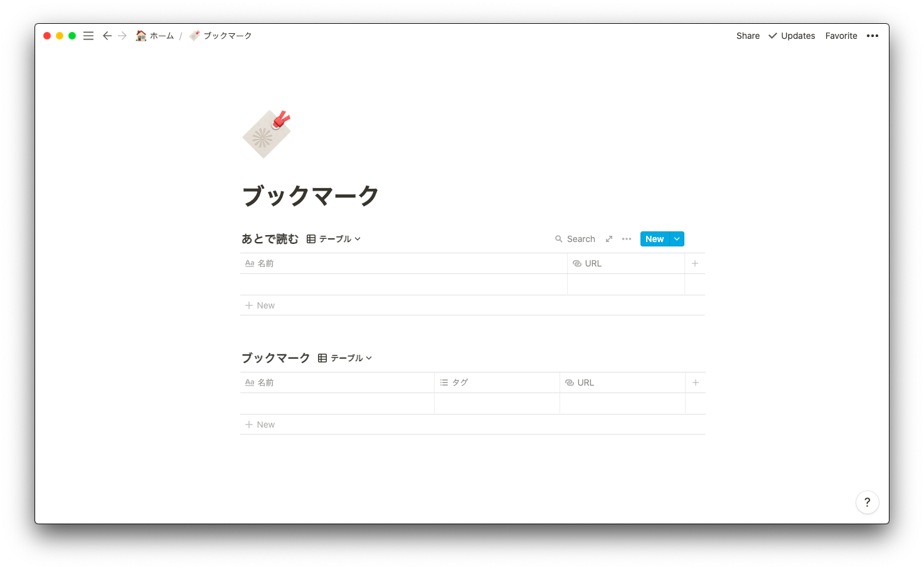924x570 pixels.
Task: Add a property column to あとで読む
Action: tap(695, 263)
